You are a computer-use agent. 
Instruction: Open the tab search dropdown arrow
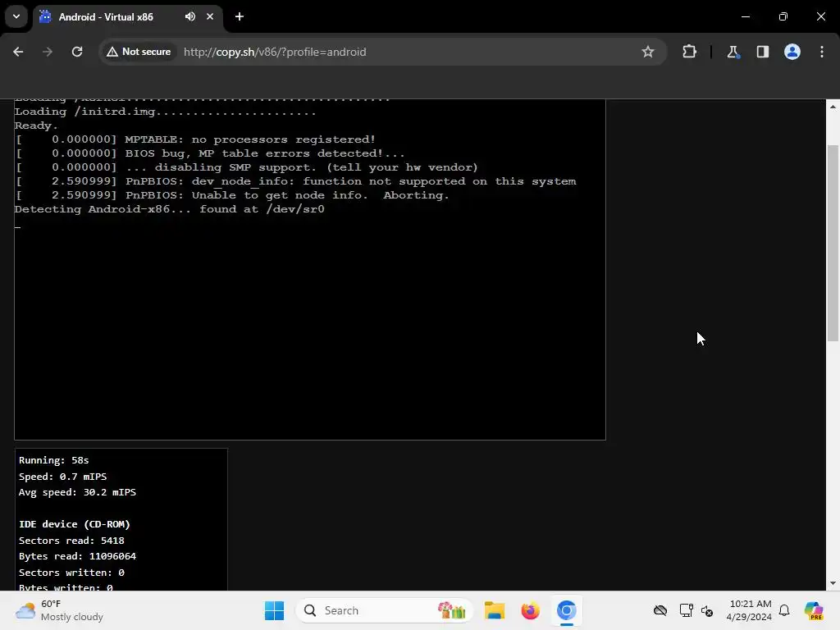[16, 16]
